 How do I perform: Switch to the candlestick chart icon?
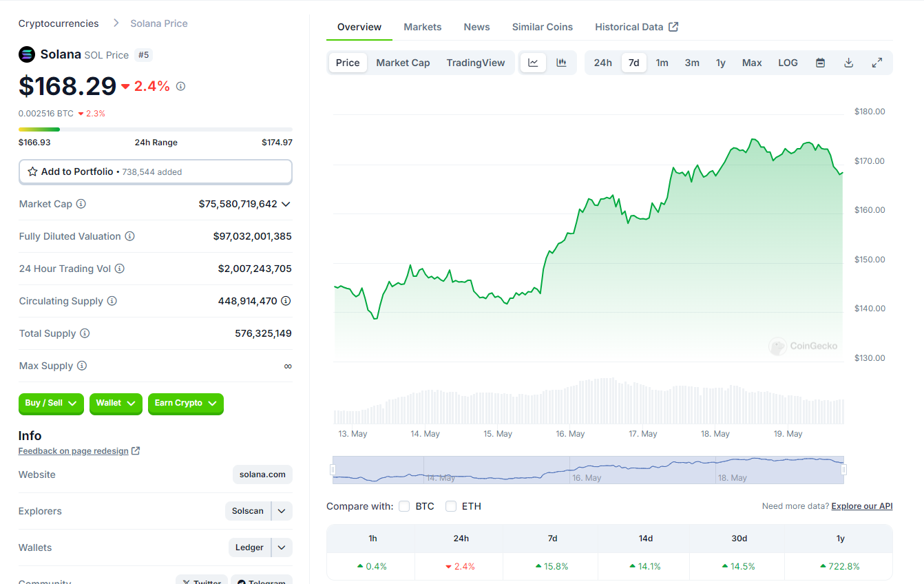pyautogui.click(x=562, y=63)
